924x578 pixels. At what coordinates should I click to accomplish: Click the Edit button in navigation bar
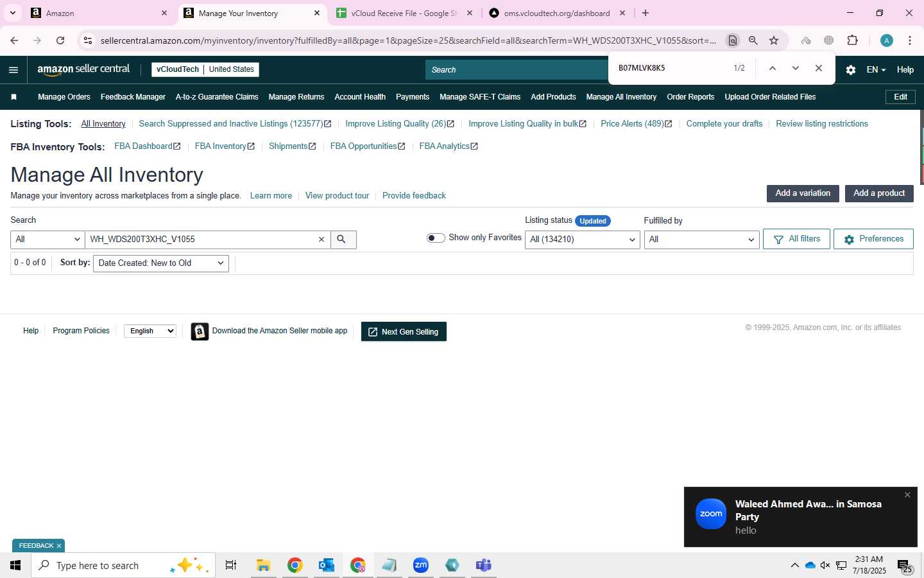[900, 97]
